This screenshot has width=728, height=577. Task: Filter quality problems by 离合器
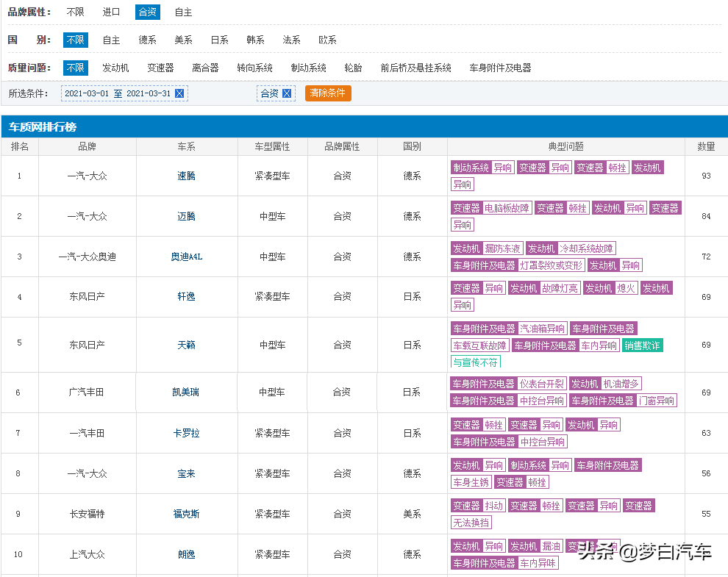205,68
